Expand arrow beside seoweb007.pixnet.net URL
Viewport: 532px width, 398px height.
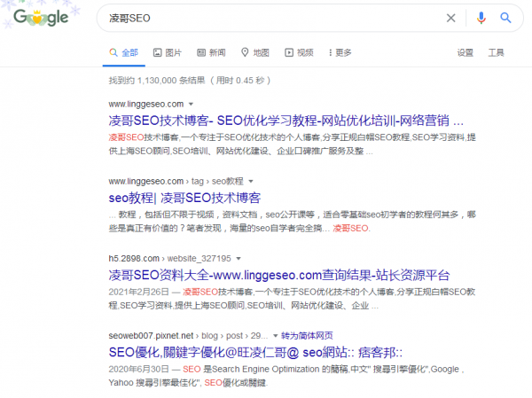(275, 336)
